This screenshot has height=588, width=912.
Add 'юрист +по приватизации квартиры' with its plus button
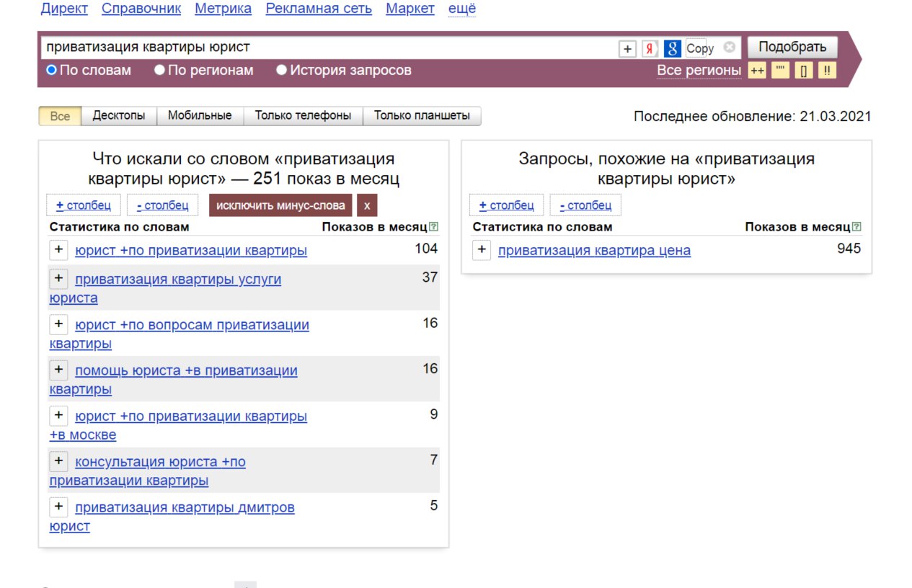58,249
